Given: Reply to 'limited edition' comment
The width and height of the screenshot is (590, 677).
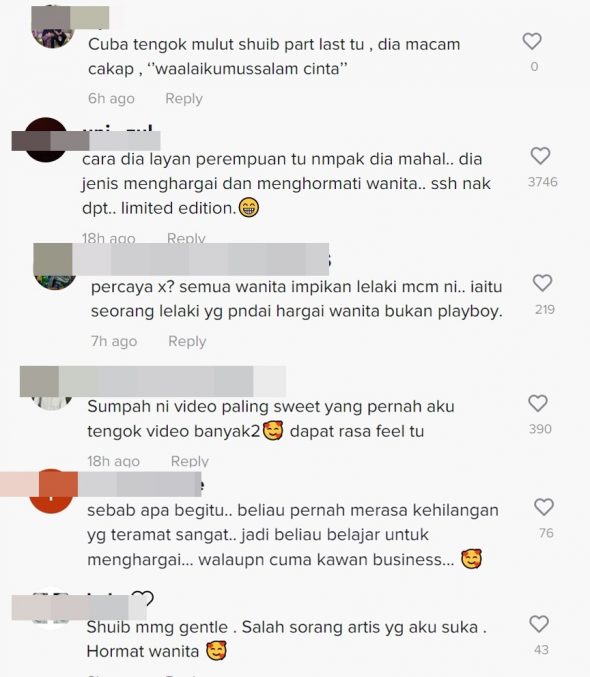Looking at the screenshot, I should [186, 238].
